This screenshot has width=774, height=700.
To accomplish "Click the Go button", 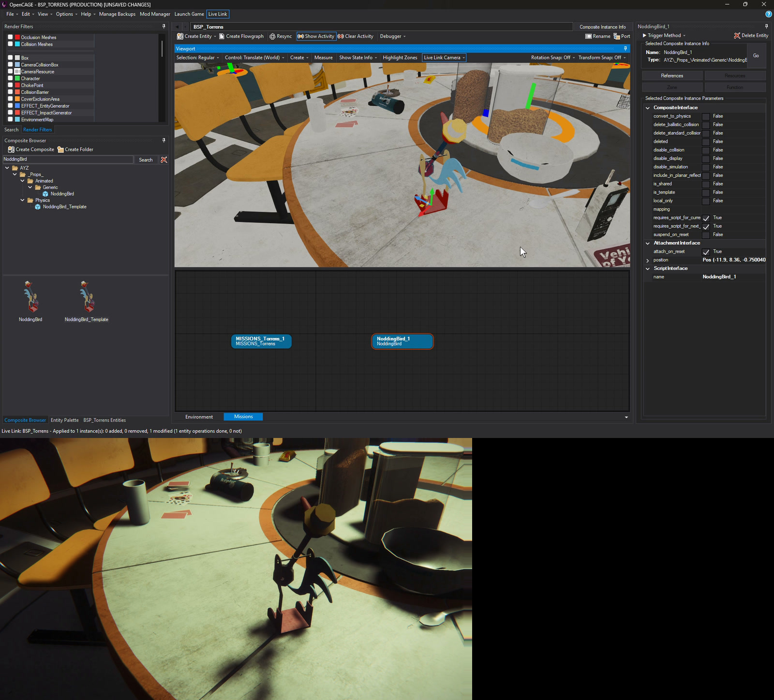I will 756,56.
